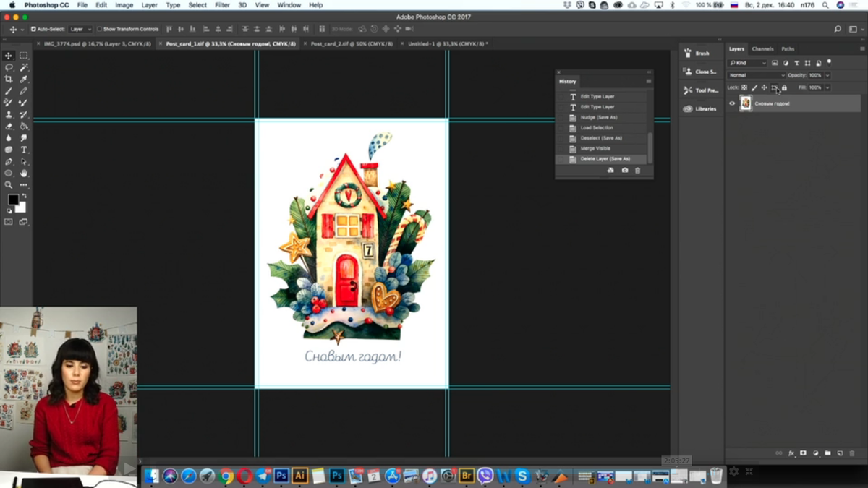Delete current state in History panel
The width and height of the screenshot is (868, 488).
(x=637, y=170)
